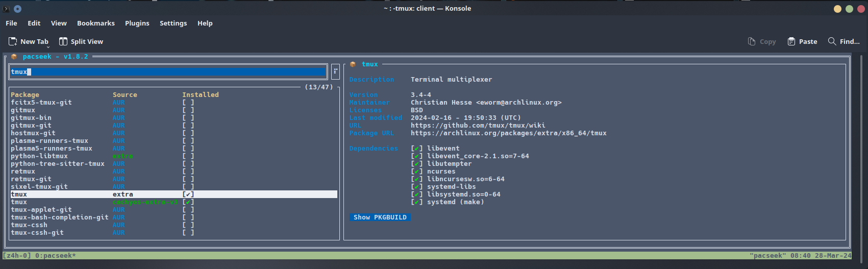Open the Plugins menu
The image size is (868, 269).
point(137,23)
